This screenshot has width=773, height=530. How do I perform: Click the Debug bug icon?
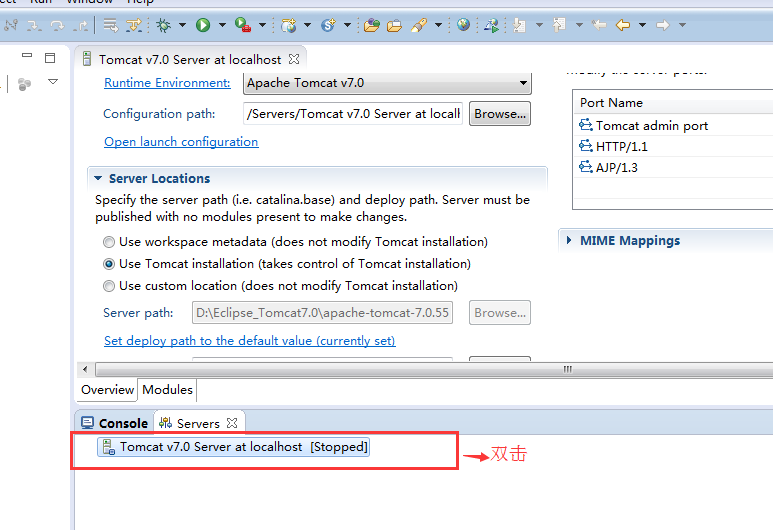pyautogui.click(x=164, y=25)
